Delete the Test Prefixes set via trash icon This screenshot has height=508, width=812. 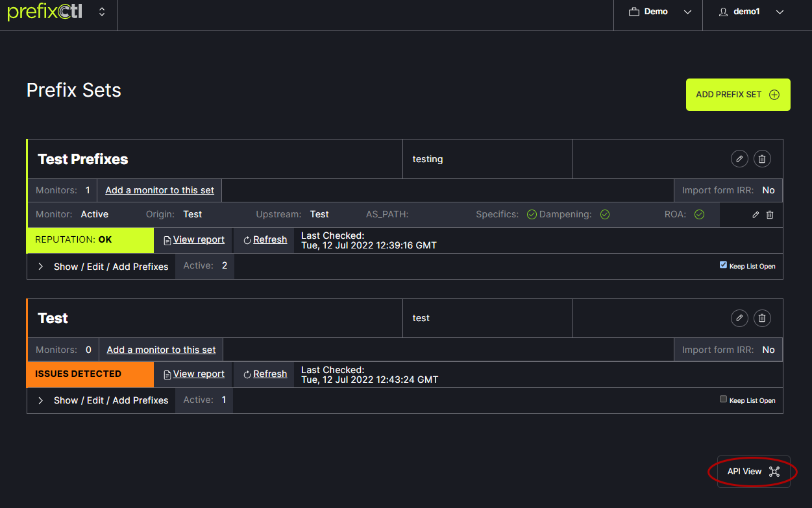coord(763,159)
